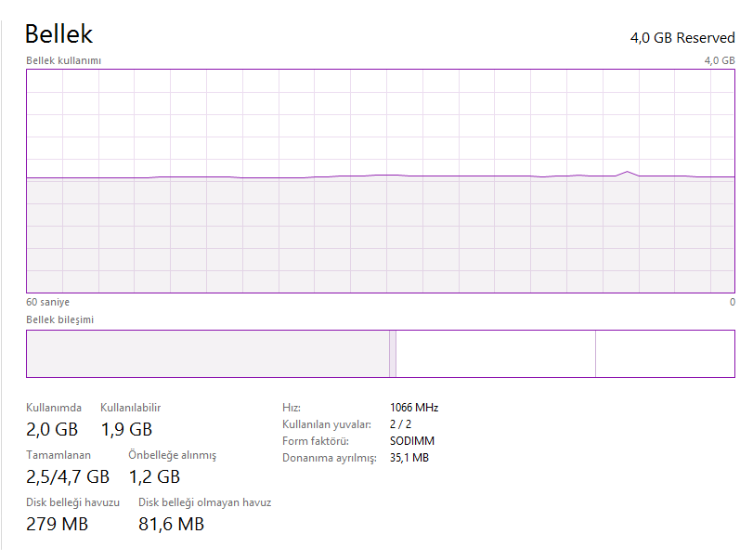Click the Bellek kullanımı graph label

coord(63,60)
